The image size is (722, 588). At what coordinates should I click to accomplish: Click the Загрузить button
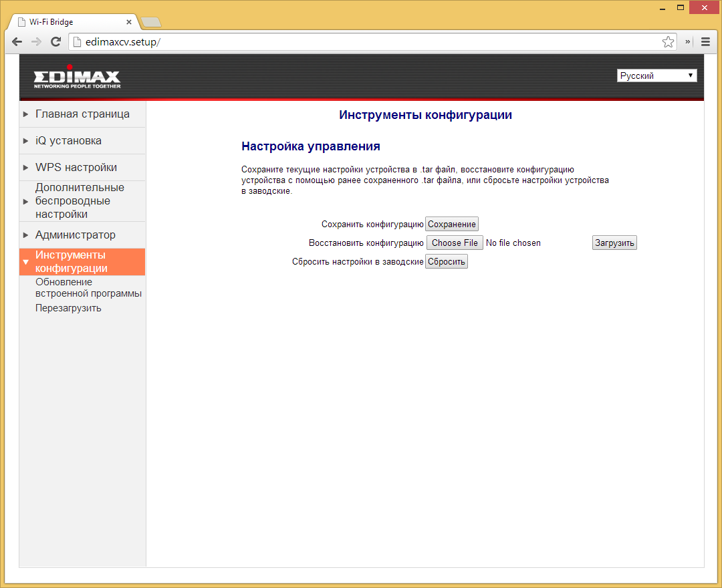614,243
